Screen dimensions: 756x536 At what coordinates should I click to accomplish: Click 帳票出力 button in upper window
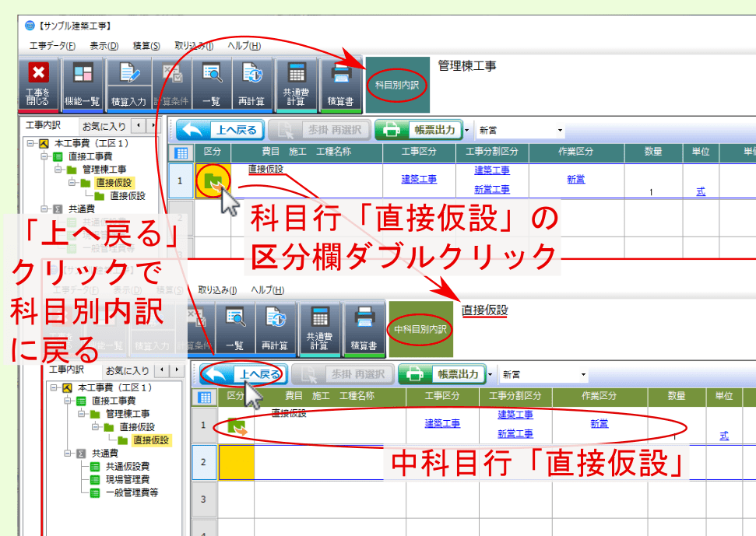tap(419, 130)
